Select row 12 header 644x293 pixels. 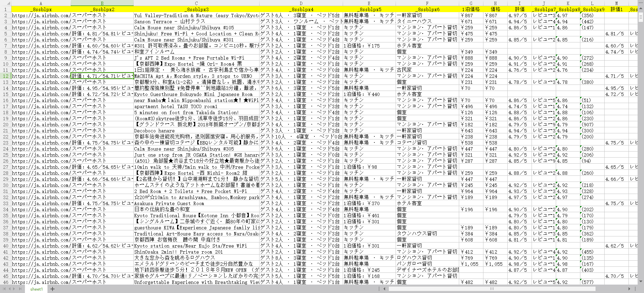coord(5,76)
